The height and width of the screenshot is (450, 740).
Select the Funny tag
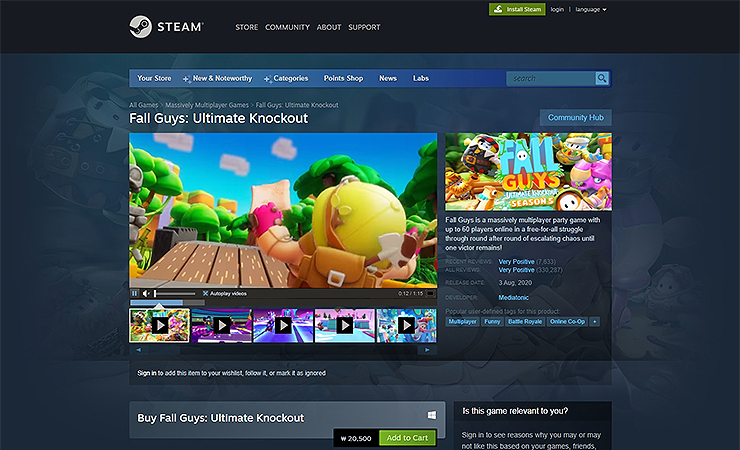pyautogui.click(x=492, y=322)
